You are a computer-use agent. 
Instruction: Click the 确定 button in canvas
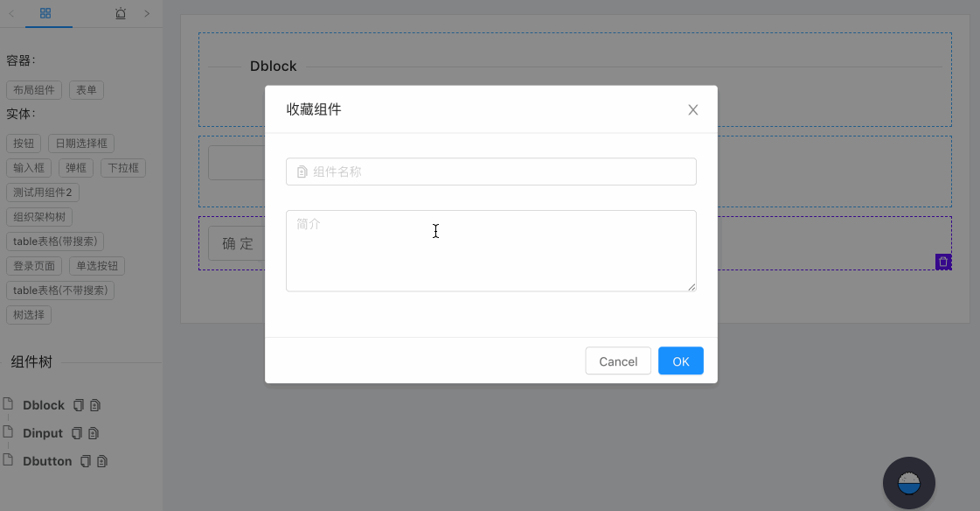[x=237, y=243]
